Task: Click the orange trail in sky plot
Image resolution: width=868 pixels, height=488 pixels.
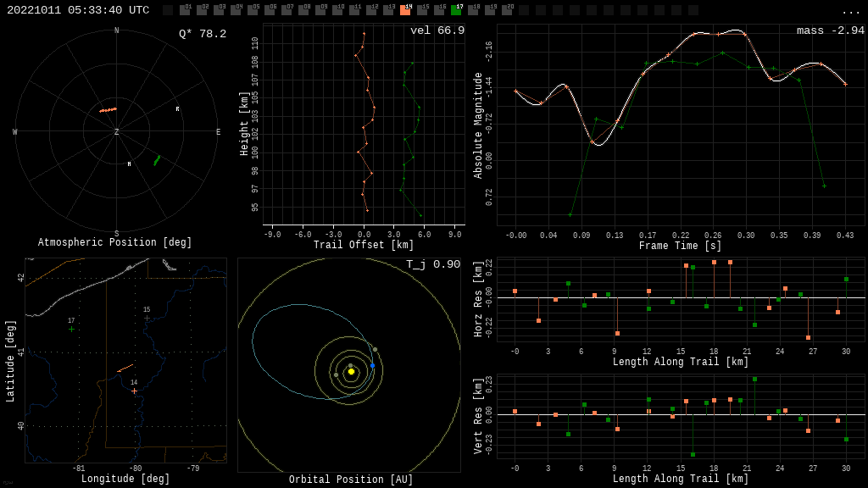Action: (108, 110)
